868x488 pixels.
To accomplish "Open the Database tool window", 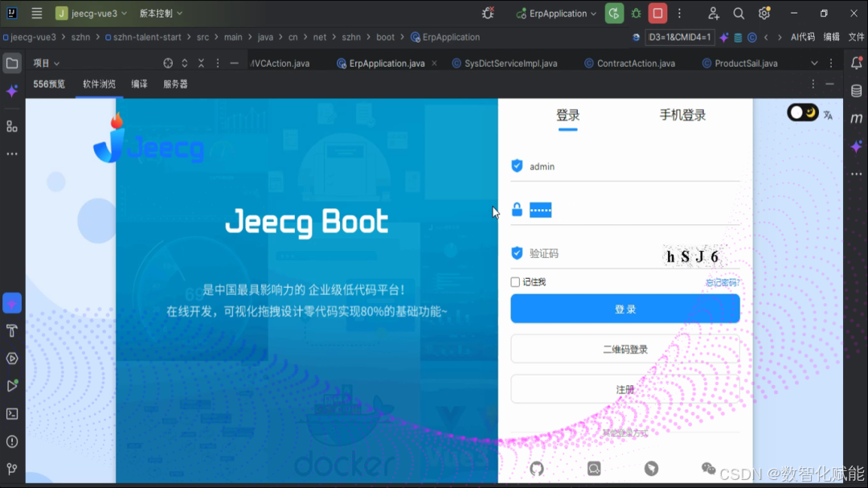I will coord(857,91).
